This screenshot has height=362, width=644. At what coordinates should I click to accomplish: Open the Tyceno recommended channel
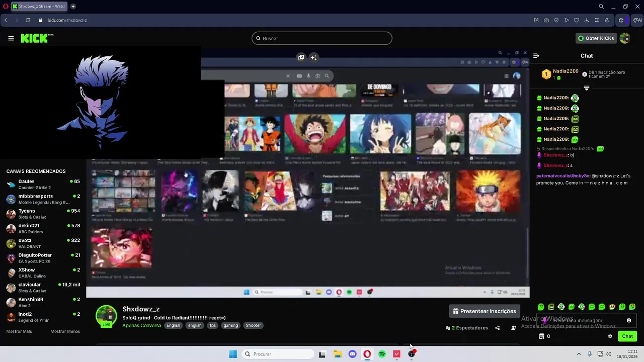[x=43, y=214]
